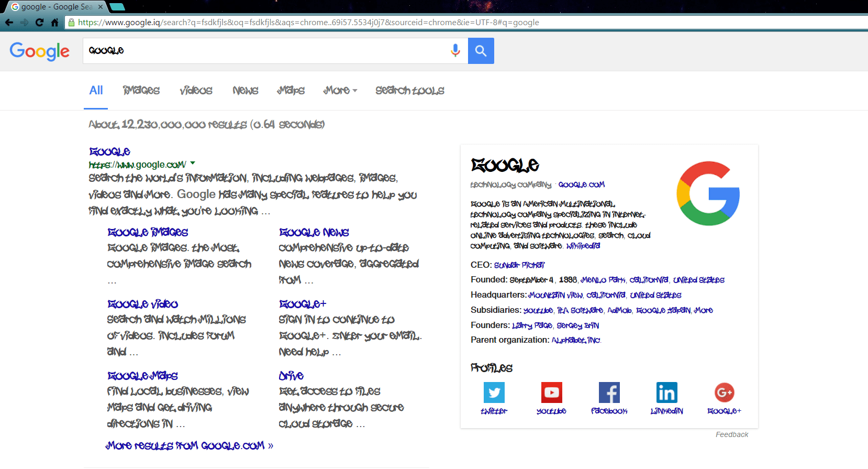Open the Google+ profile icon
Viewport: 868px width, 469px height.
(725, 392)
